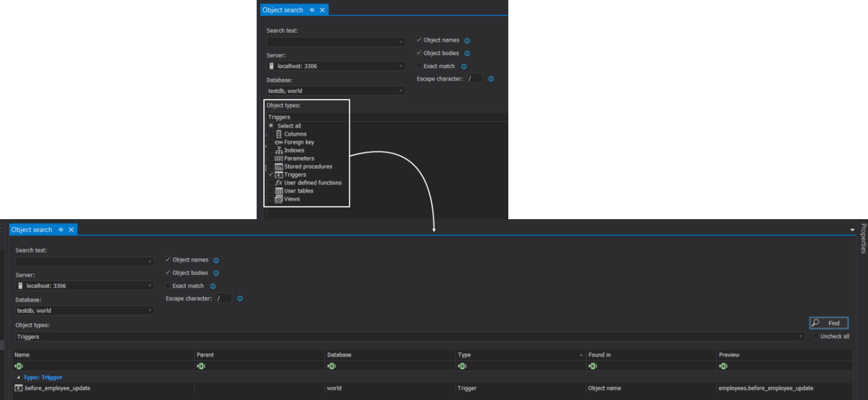Collapse the Type: Trigger group
The width and height of the screenshot is (868, 400).
tap(18, 378)
